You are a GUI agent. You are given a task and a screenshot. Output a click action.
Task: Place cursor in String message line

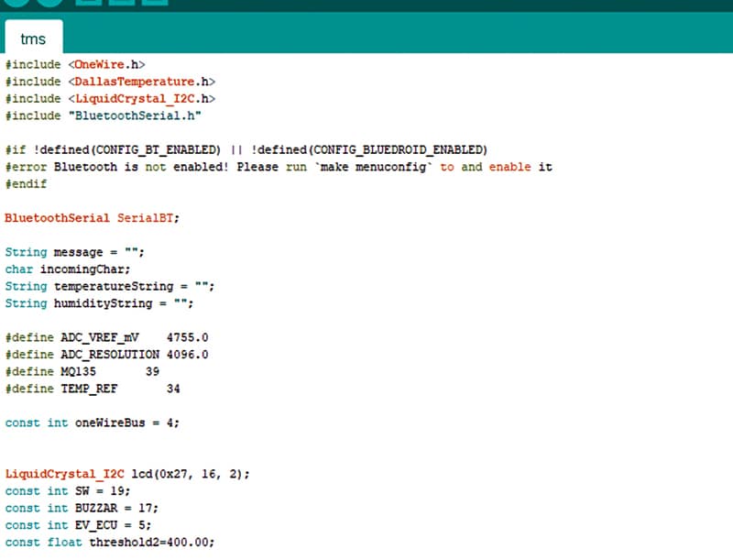point(75,252)
